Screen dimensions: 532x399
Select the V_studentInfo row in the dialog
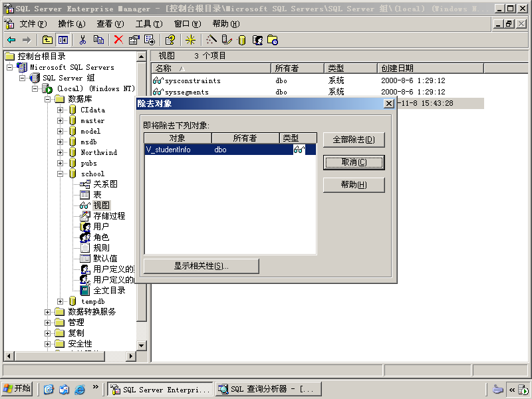pyautogui.click(x=230, y=150)
